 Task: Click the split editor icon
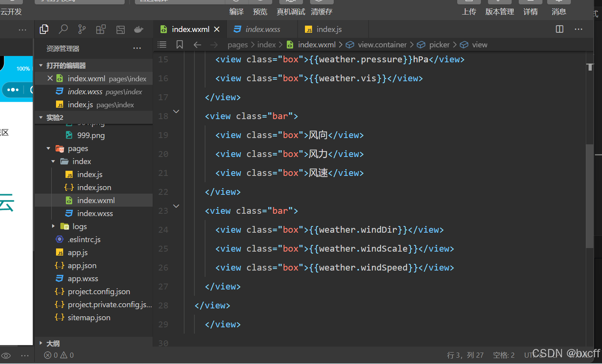pyautogui.click(x=559, y=29)
